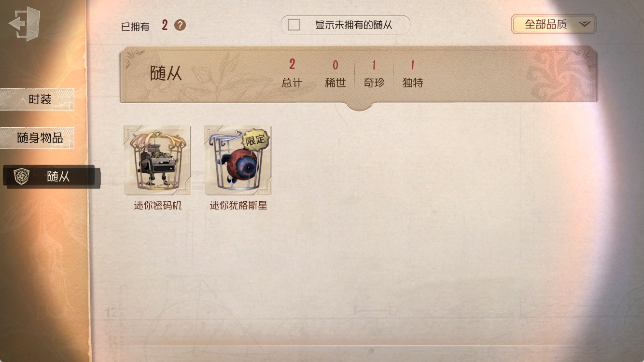Open the 全部品质 quality dropdown

(x=554, y=24)
